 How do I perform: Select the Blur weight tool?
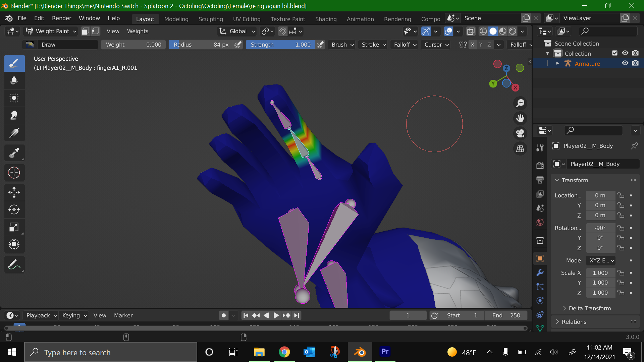click(x=14, y=80)
